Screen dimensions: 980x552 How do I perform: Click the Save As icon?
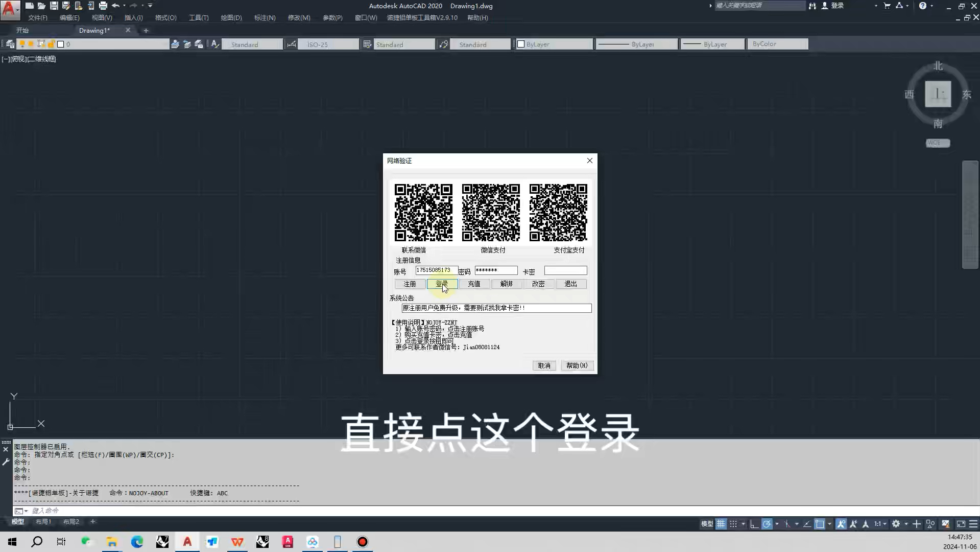(x=66, y=6)
